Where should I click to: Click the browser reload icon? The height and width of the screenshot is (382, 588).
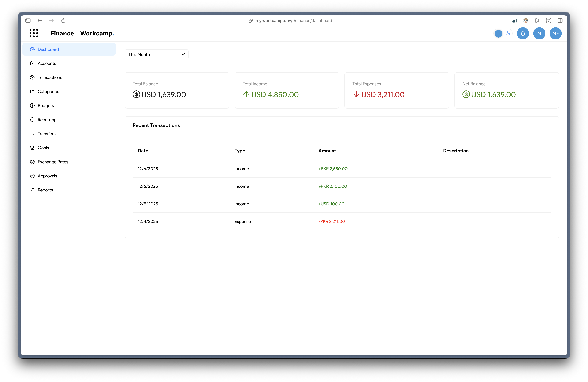click(63, 20)
